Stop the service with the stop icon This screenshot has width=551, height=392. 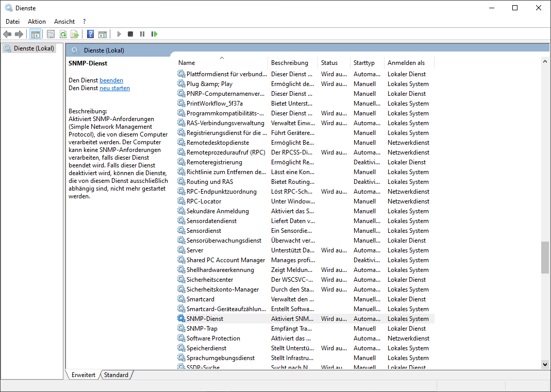tap(130, 34)
